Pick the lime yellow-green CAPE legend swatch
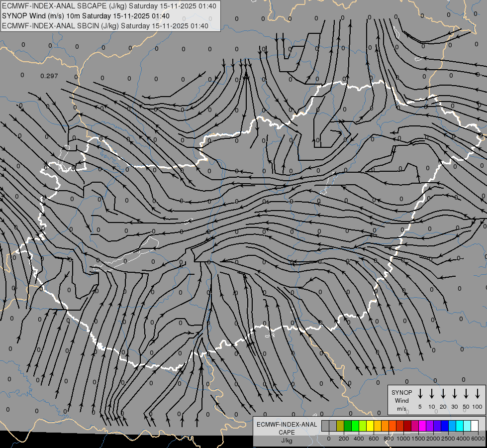 pyautogui.click(x=363, y=426)
